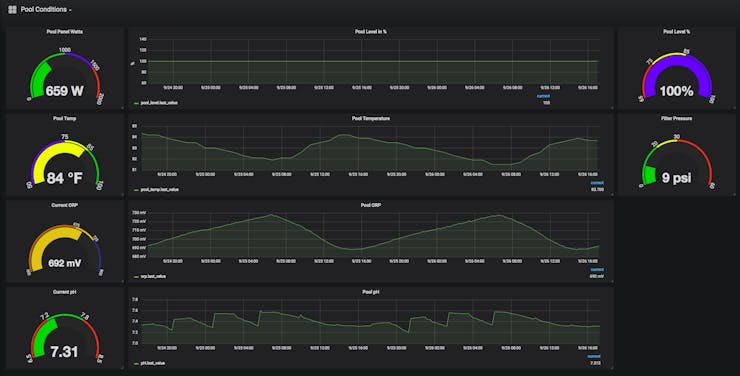Click the Pool Temperature graph line area
Viewport: 740px width, 376px height.
tap(370, 148)
